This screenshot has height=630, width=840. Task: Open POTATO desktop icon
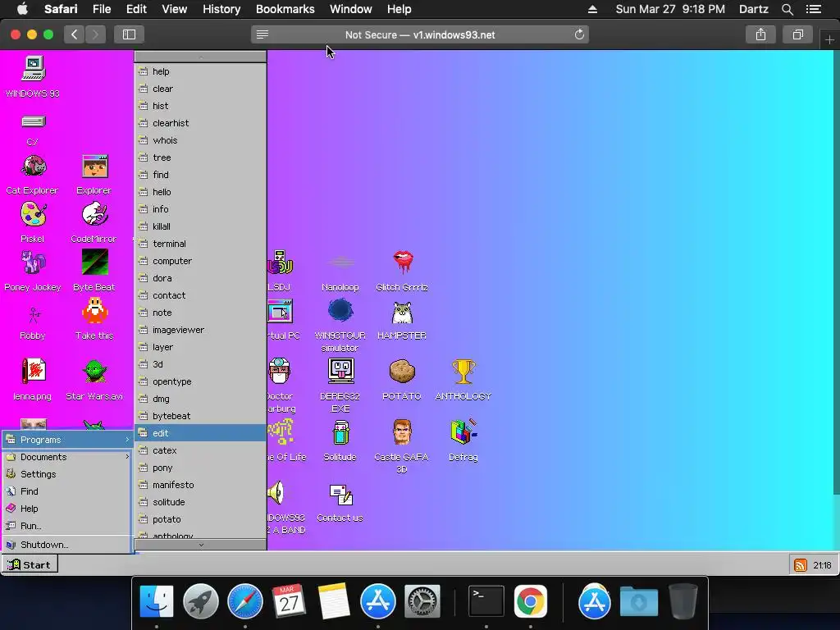(402, 380)
